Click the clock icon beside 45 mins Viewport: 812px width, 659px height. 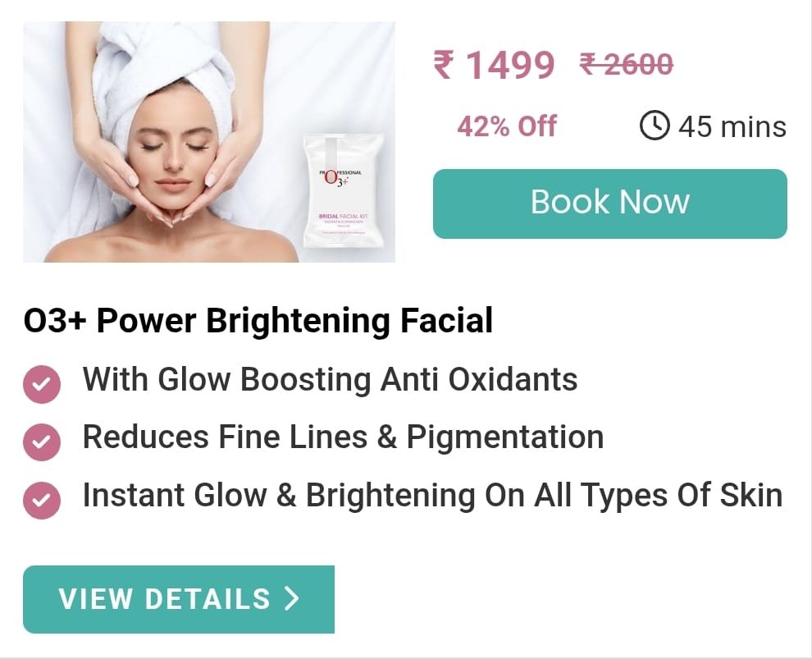(x=655, y=126)
